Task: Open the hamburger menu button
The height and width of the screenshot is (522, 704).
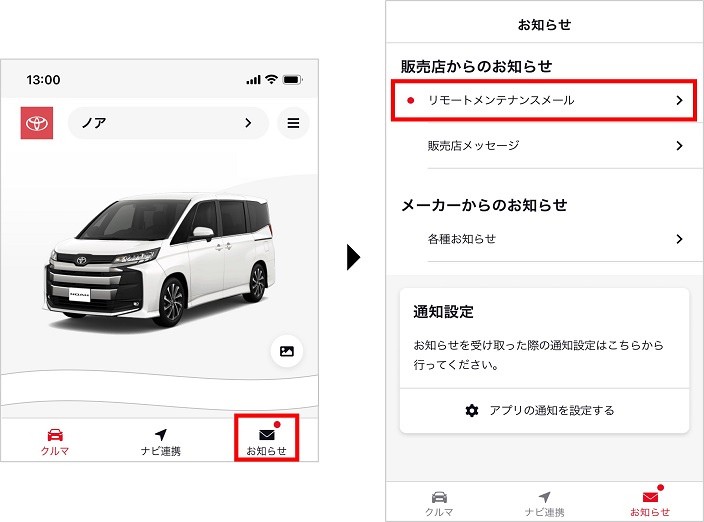Action: [293, 123]
